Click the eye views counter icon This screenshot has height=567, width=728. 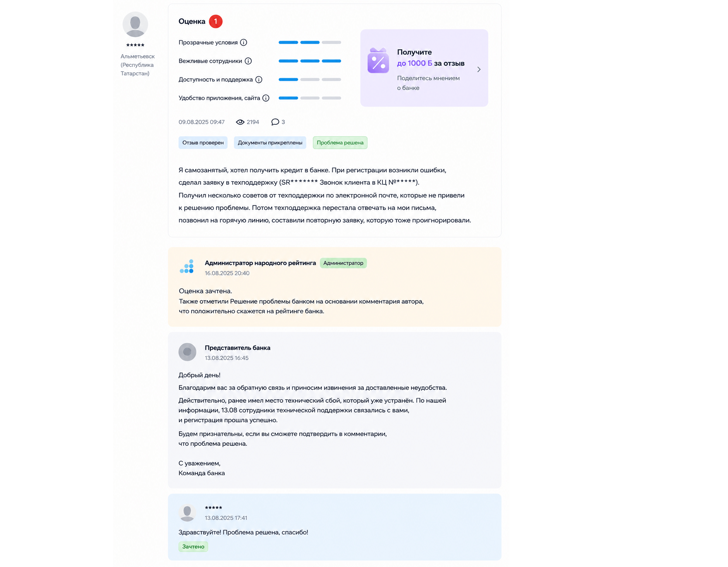pyautogui.click(x=240, y=122)
